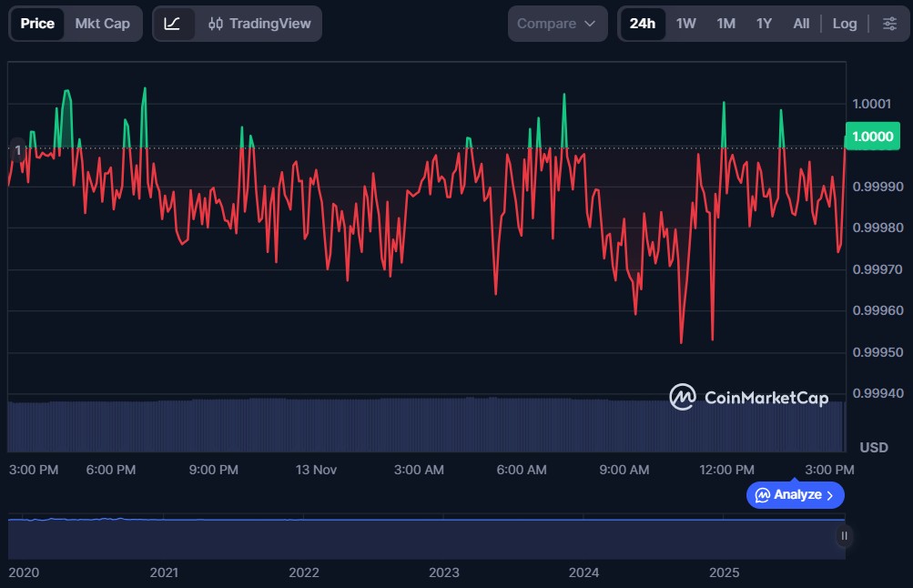Toggle Log scale on the chart
This screenshot has height=588, width=913.
pos(844,24)
